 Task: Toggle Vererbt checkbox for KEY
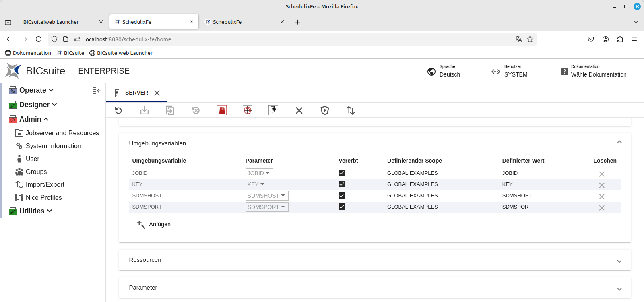click(x=342, y=184)
